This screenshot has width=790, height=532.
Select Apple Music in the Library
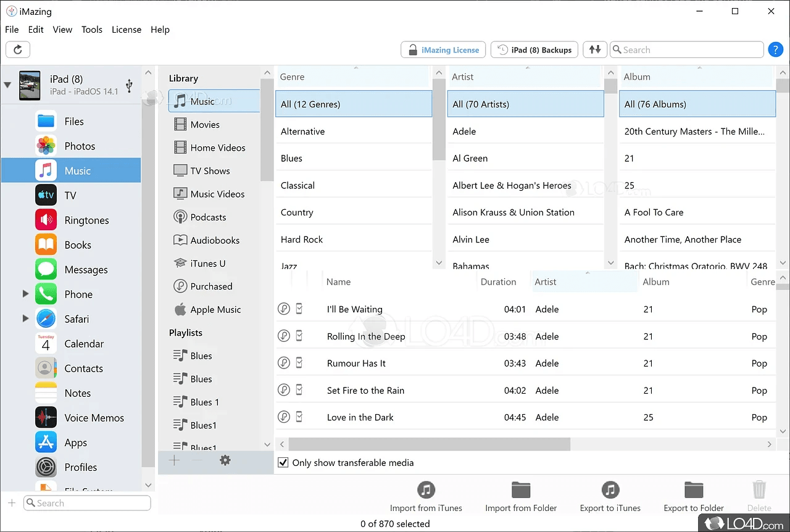[x=214, y=310]
